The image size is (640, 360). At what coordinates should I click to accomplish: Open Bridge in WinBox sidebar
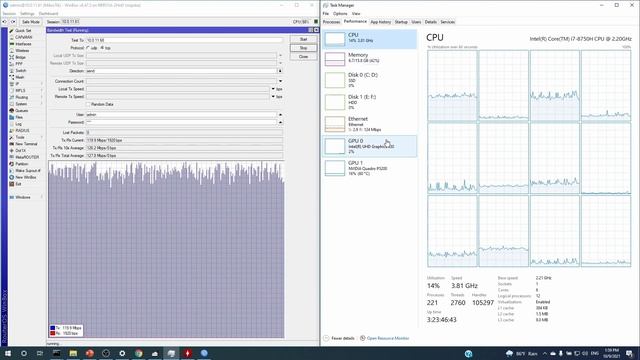click(x=20, y=57)
